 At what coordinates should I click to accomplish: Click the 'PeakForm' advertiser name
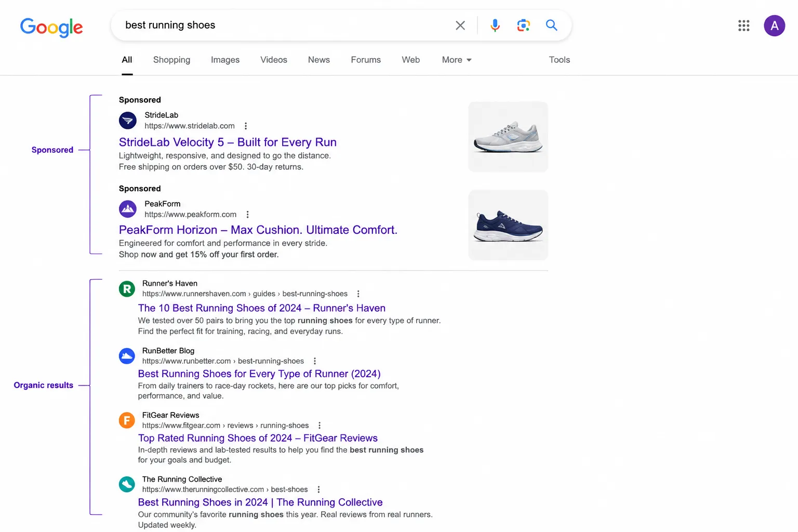[x=163, y=204]
